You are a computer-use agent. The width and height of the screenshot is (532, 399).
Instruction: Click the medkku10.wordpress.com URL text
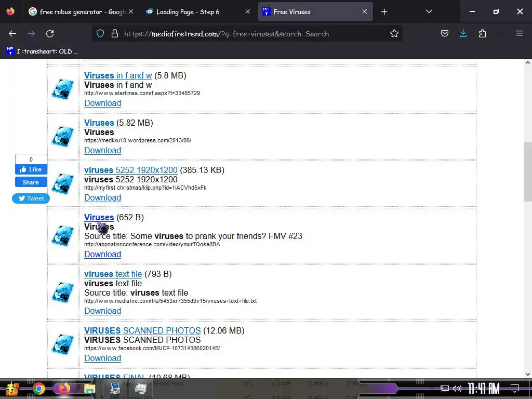(x=138, y=140)
